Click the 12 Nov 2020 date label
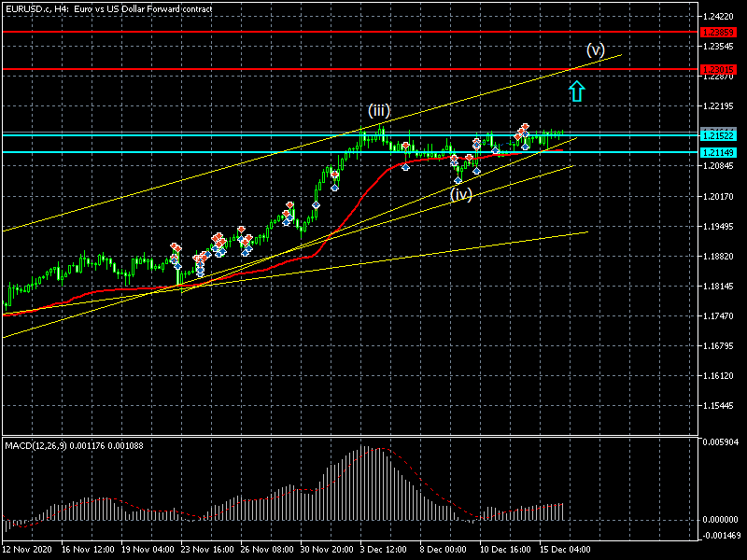This screenshot has height=560, width=747. click(x=26, y=551)
